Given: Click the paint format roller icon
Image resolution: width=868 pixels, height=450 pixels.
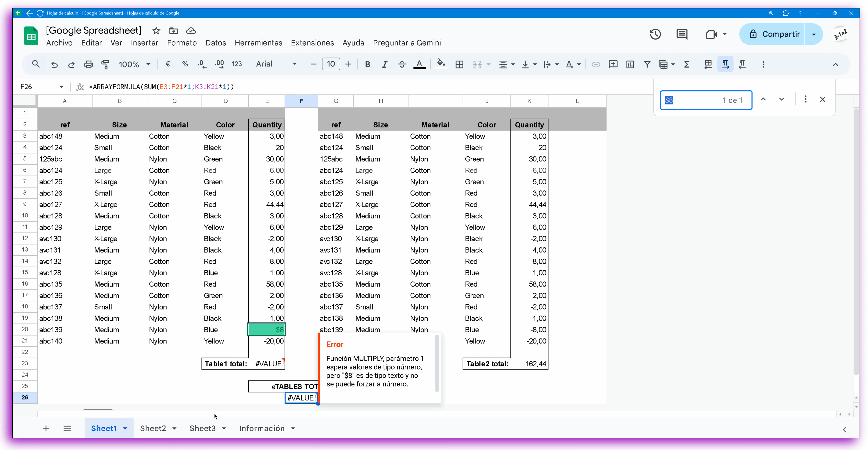Looking at the screenshot, I should [105, 64].
